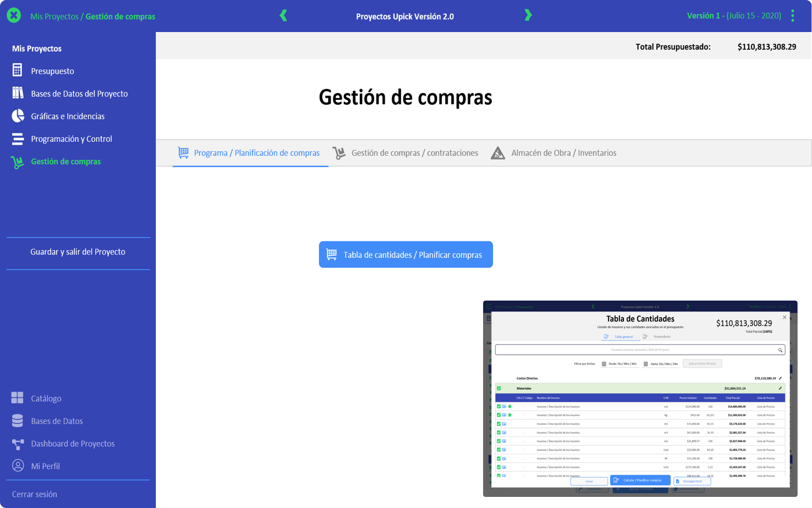Switch to Gestión de compras / contrataciones tab
The height and width of the screenshot is (508, 812).
405,153
